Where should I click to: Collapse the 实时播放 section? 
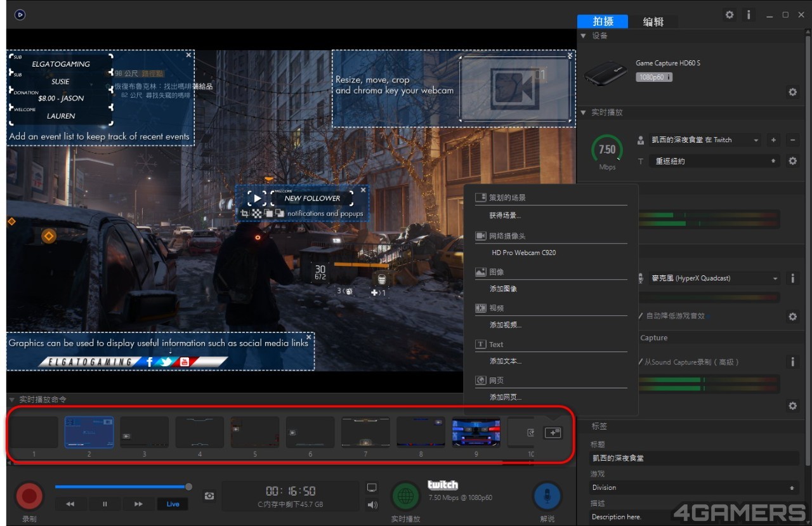584,112
